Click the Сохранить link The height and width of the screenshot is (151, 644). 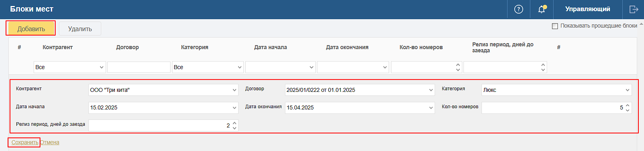[x=25, y=142]
